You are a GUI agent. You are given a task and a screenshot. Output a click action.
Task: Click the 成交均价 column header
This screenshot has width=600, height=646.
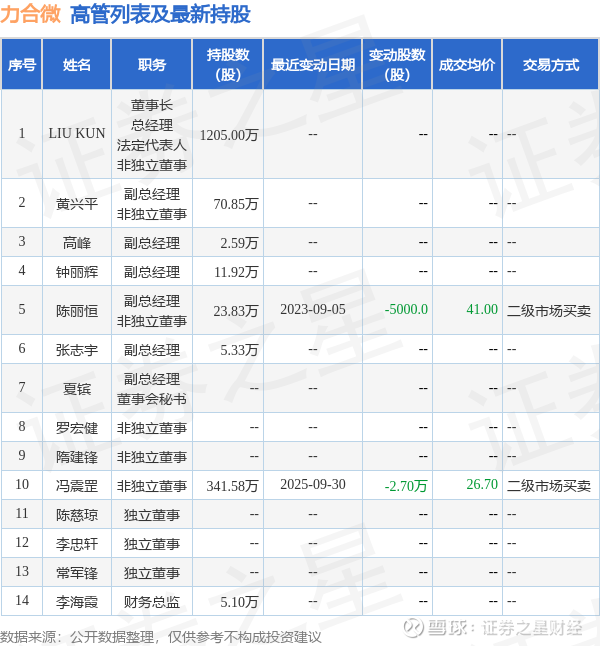467,65
